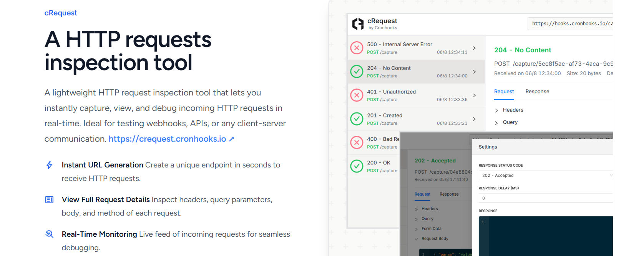Open the 401 Unauthorized row chevron

click(475, 95)
